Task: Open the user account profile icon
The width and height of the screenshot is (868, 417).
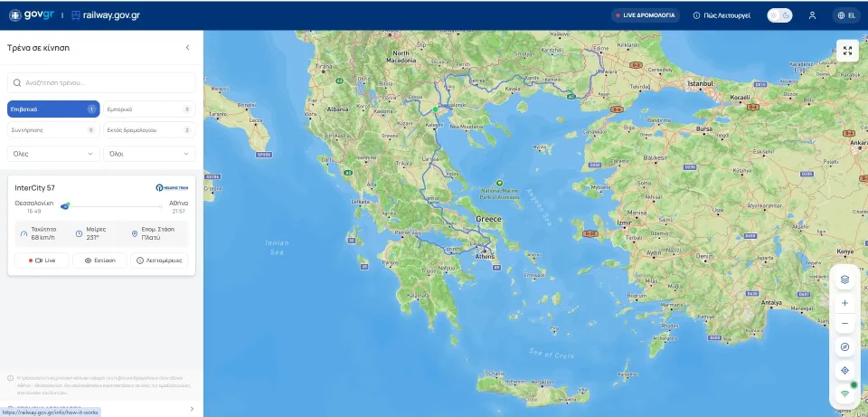Action: (812, 15)
